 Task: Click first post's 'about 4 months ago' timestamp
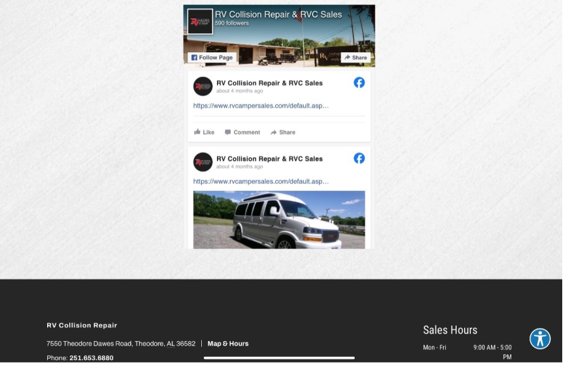point(239,91)
